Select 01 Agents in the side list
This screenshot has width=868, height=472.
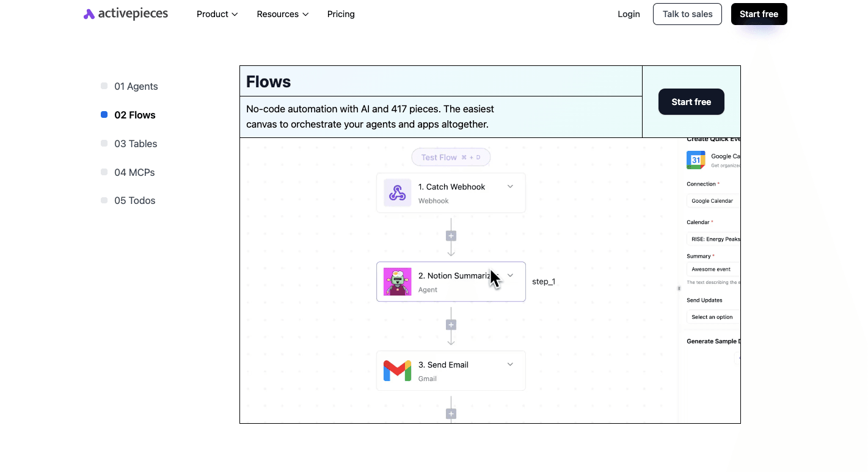click(x=129, y=86)
